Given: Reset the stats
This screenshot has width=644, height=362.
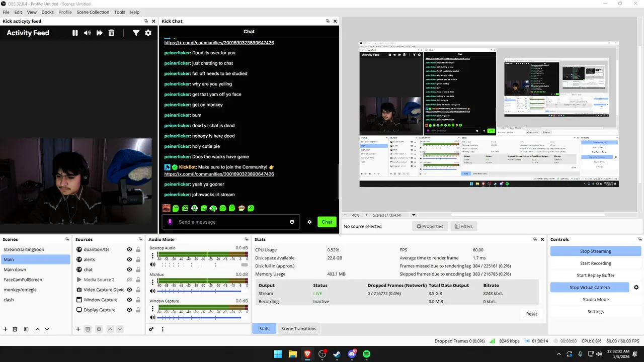Looking at the screenshot, I should pyautogui.click(x=532, y=314).
